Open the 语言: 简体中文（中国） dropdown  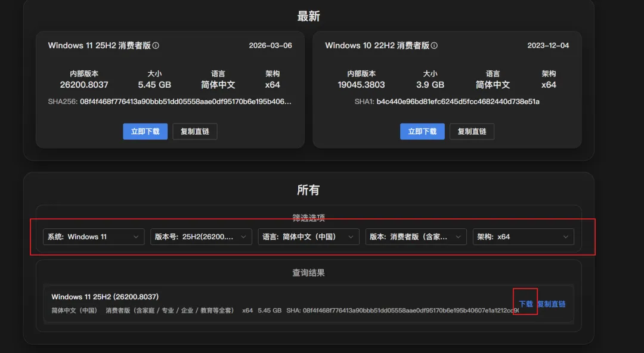(308, 237)
